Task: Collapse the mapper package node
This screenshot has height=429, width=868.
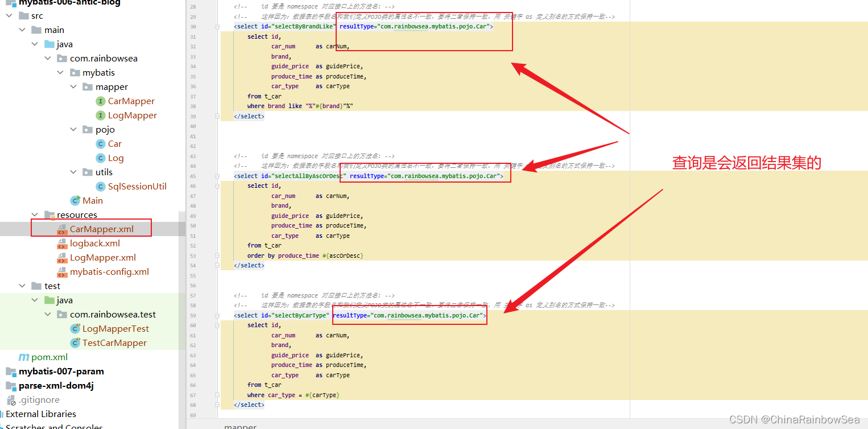Action: 73,87
